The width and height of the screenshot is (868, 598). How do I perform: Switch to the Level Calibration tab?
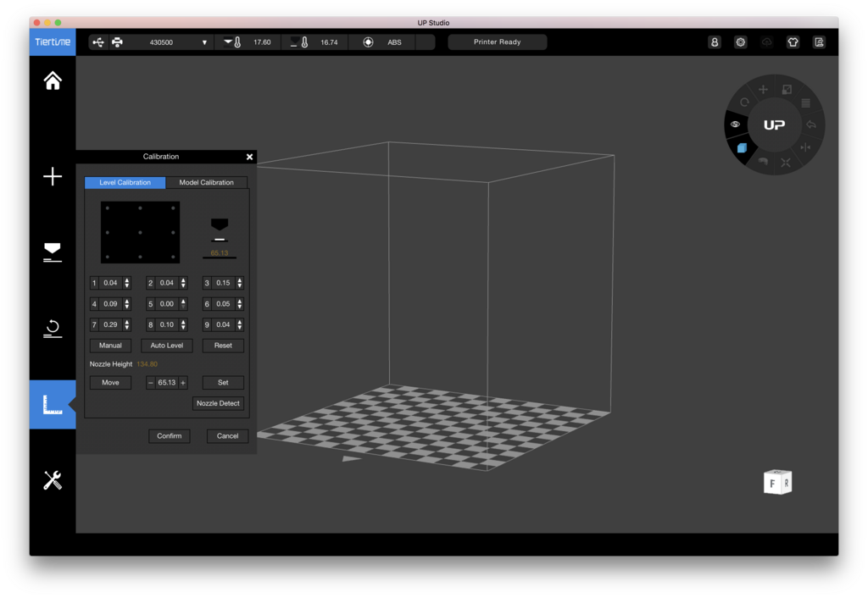(125, 183)
